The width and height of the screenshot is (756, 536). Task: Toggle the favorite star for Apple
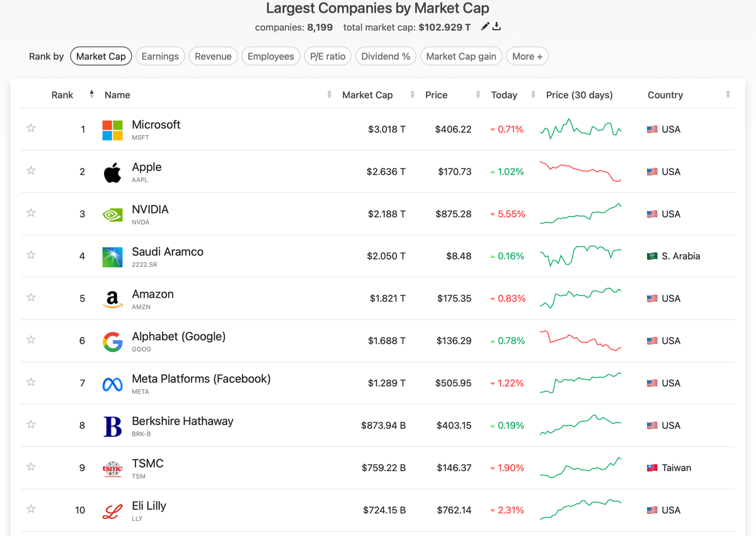pyautogui.click(x=31, y=171)
